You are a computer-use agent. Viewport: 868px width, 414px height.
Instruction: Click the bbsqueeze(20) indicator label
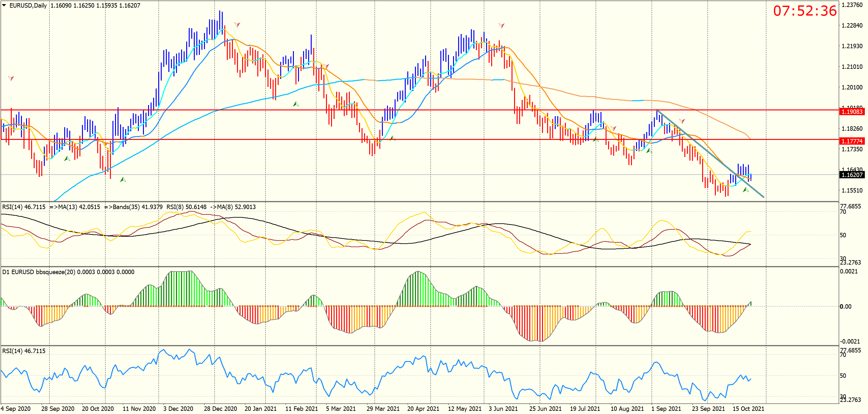point(55,272)
